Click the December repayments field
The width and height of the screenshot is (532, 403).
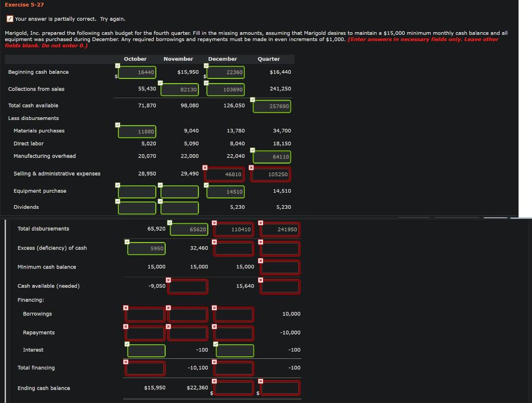coord(234,333)
